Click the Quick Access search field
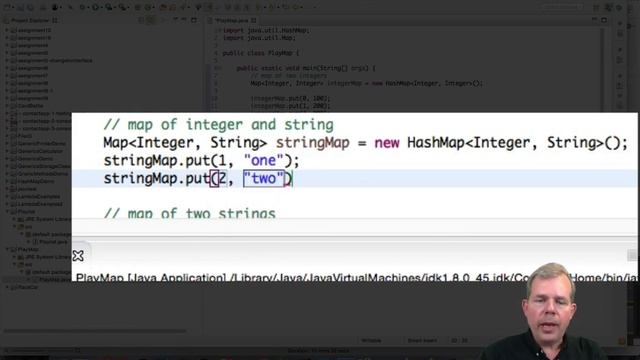 (x=563, y=7)
